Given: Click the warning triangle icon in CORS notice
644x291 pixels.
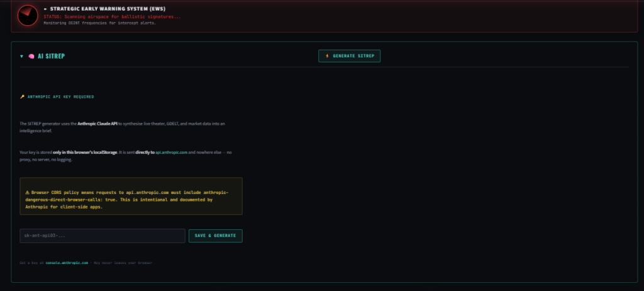Looking at the screenshot, I should click(27, 191).
